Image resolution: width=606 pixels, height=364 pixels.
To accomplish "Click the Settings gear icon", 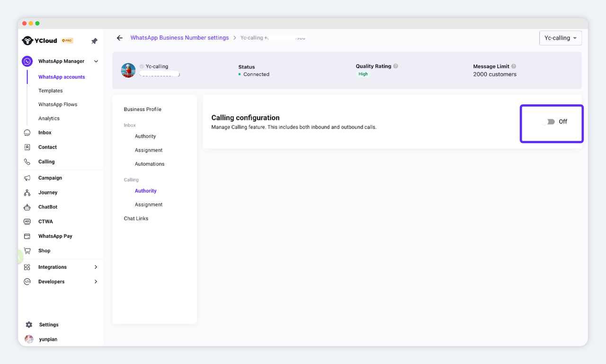I will tap(29, 325).
